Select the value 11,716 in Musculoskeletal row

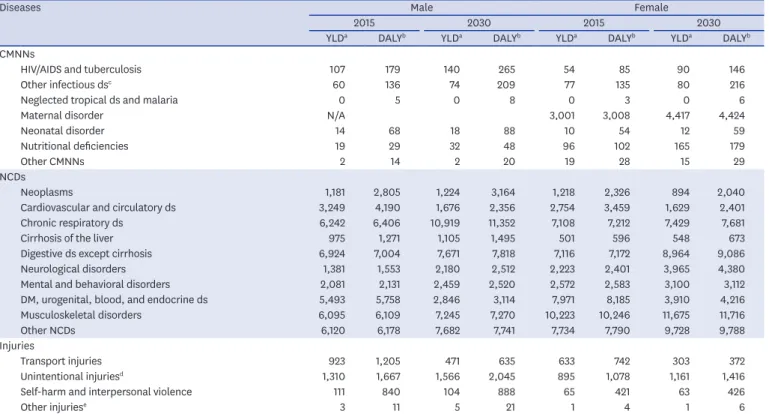(732, 315)
